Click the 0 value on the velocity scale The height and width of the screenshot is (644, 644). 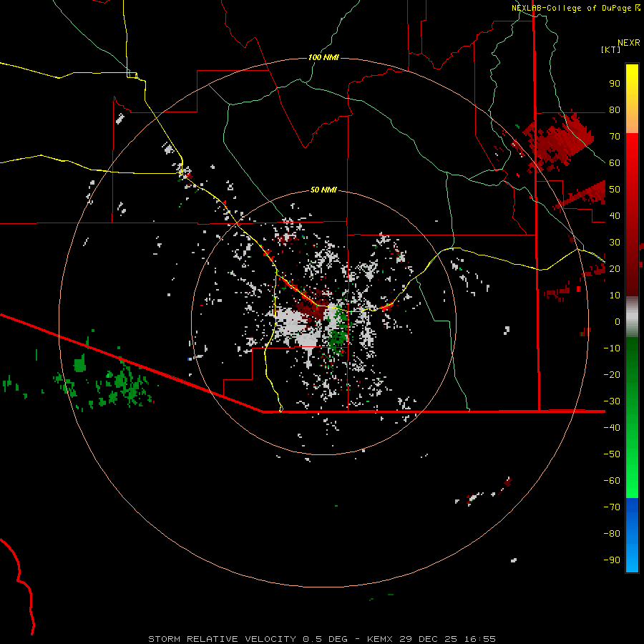[618, 322]
